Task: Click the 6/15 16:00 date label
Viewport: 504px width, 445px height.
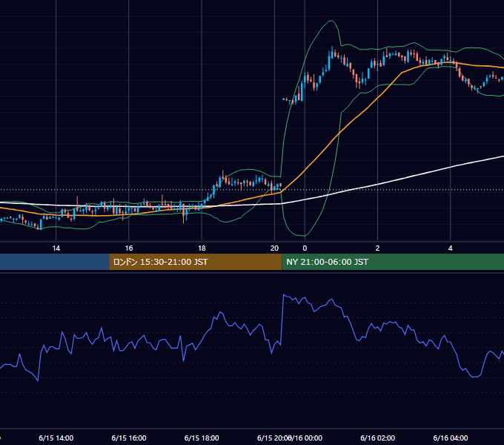Action: pyautogui.click(x=129, y=438)
